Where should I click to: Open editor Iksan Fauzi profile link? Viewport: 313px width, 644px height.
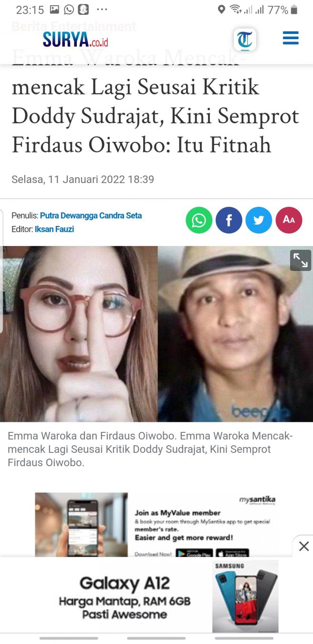(54, 229)
